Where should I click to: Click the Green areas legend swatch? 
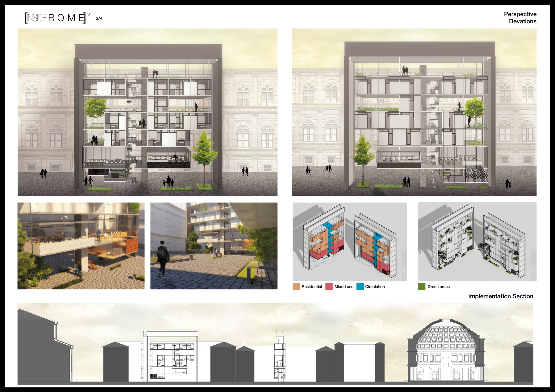[422, 287]
